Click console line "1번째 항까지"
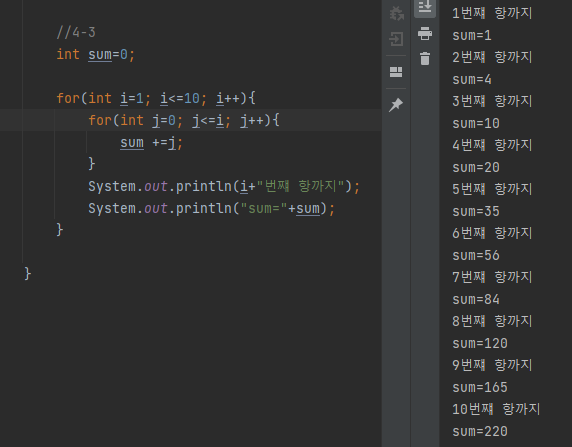 pos(492,14)
